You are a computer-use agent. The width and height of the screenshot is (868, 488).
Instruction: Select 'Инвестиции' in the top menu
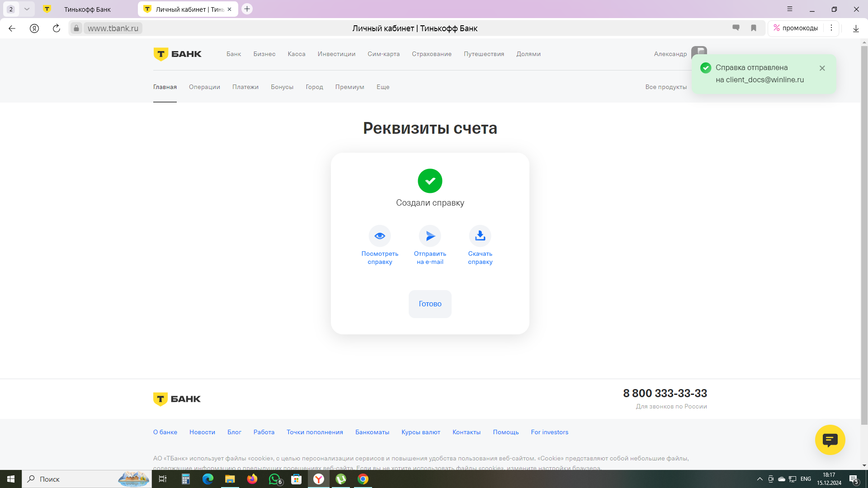coord(336,54)
